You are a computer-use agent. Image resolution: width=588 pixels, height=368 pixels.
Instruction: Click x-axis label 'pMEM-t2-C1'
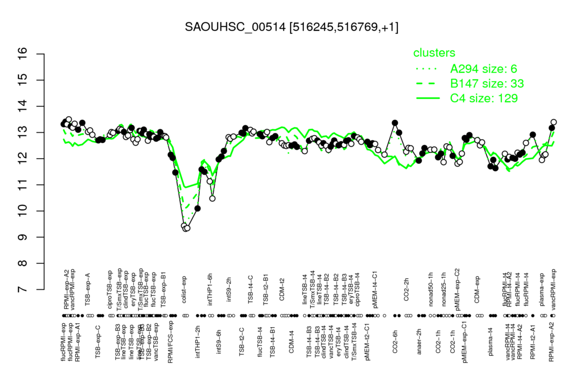(x=367, y=342)
